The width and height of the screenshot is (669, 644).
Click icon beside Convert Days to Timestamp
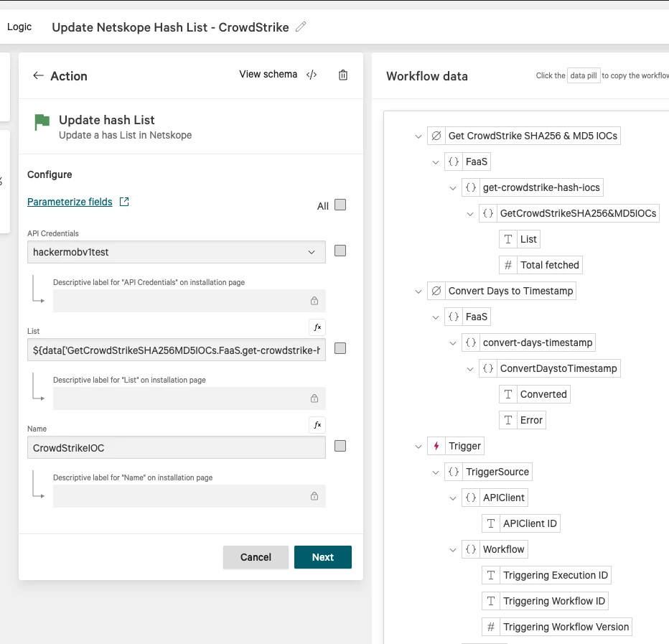pos(436,291)
